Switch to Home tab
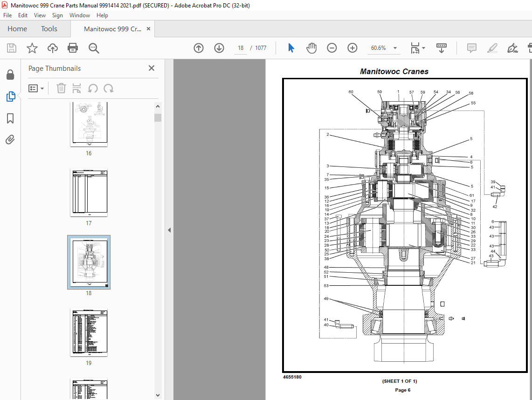The width and height of the screenshot is (532, 400). pyautogui.click(x=17, y=29)
